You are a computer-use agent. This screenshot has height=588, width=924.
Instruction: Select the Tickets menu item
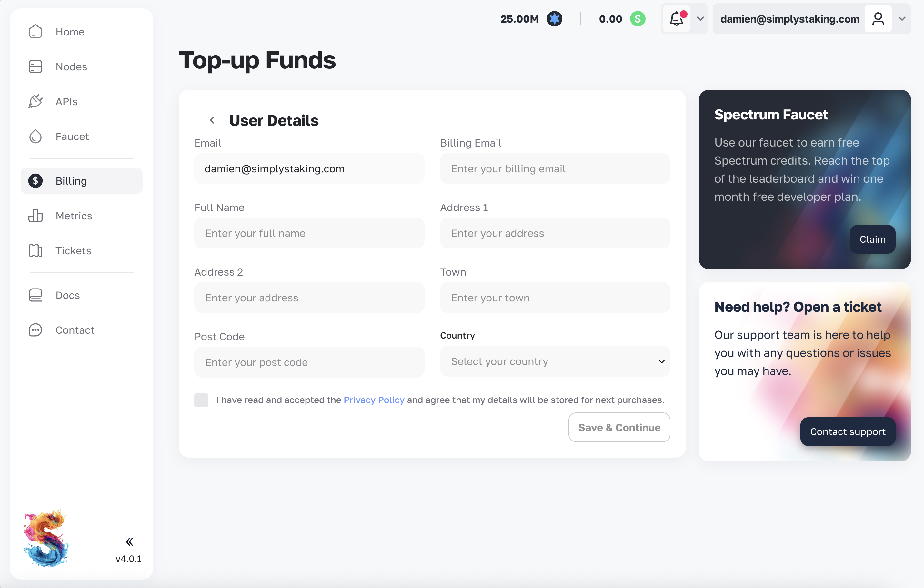tap(81, 251)
